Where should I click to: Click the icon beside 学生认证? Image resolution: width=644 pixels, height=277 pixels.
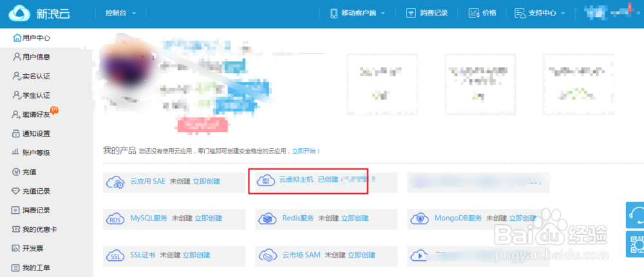17,95
